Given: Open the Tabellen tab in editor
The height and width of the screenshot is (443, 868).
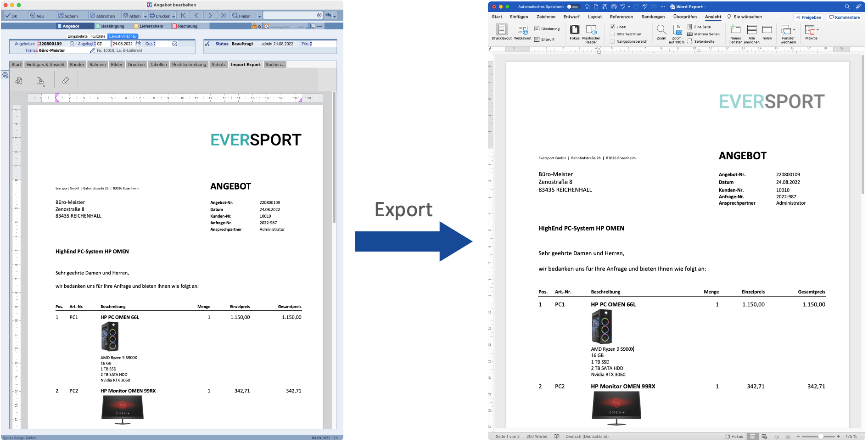Looking at the screenshot, I should 159,65.
